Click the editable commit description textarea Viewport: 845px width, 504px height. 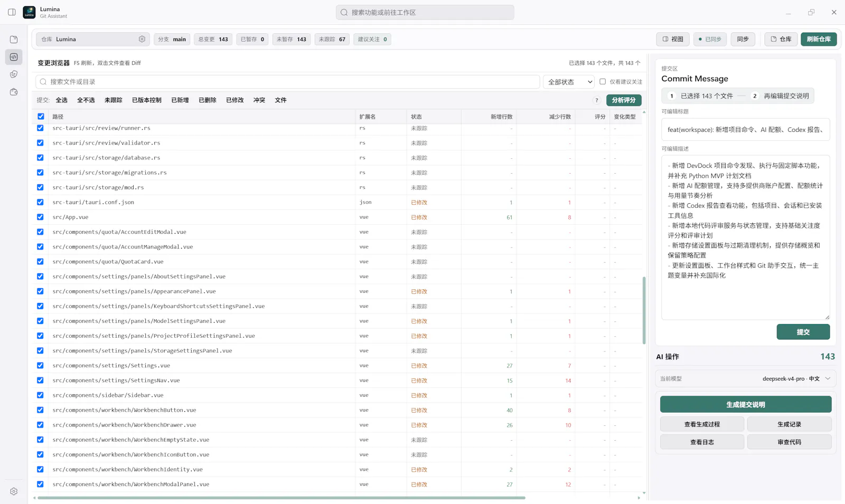(745, 237)
